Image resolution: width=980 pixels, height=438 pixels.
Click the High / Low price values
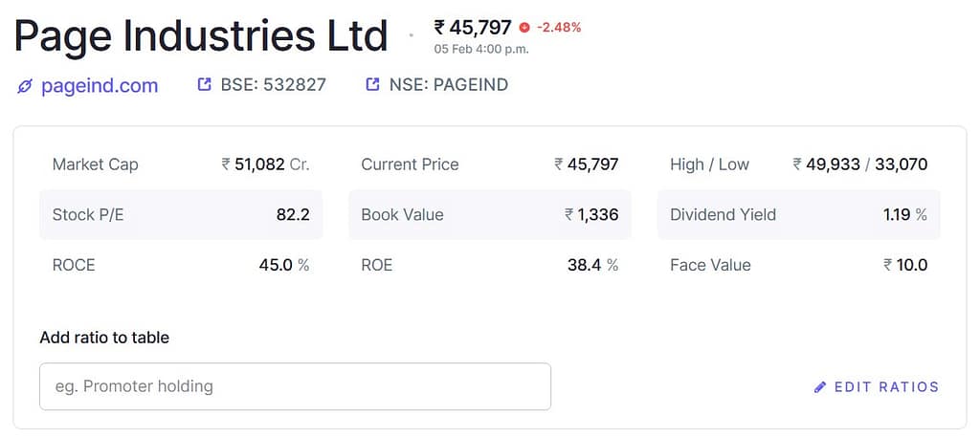pos(859,164)
